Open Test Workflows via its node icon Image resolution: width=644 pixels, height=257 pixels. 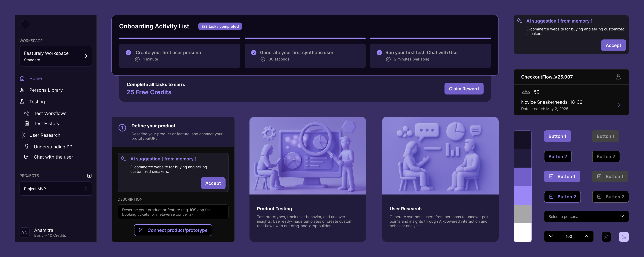(27, 113)
